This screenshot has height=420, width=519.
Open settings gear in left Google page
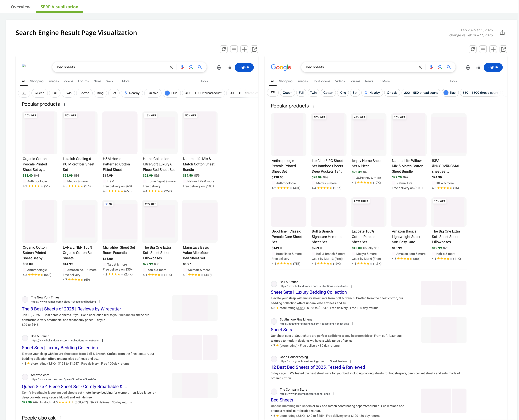[219, 68]
